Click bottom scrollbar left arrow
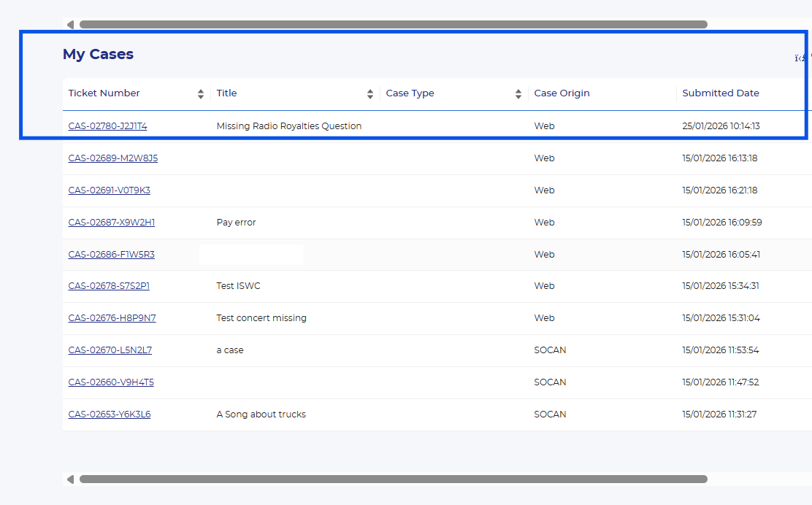 click(70, 479)
